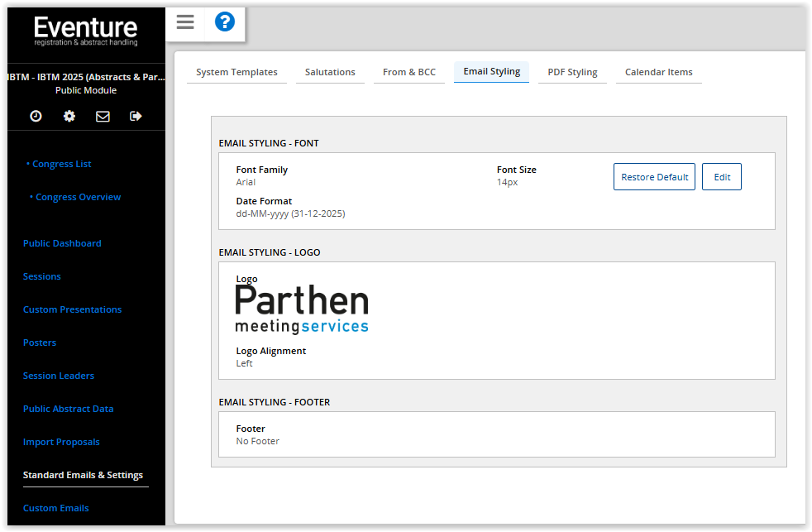Open Custom Emails link
The image size is (812, 532).
click(x=56, y=509)
